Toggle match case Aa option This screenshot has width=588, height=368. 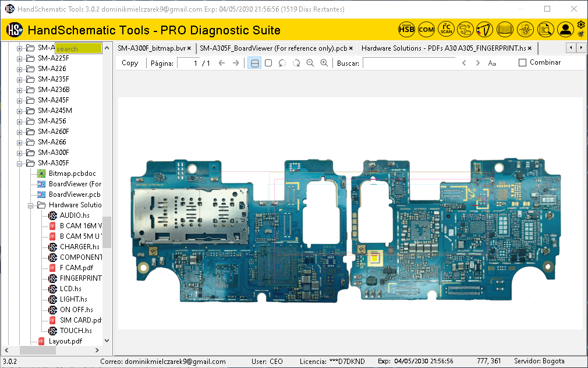[x=492, y=63]
